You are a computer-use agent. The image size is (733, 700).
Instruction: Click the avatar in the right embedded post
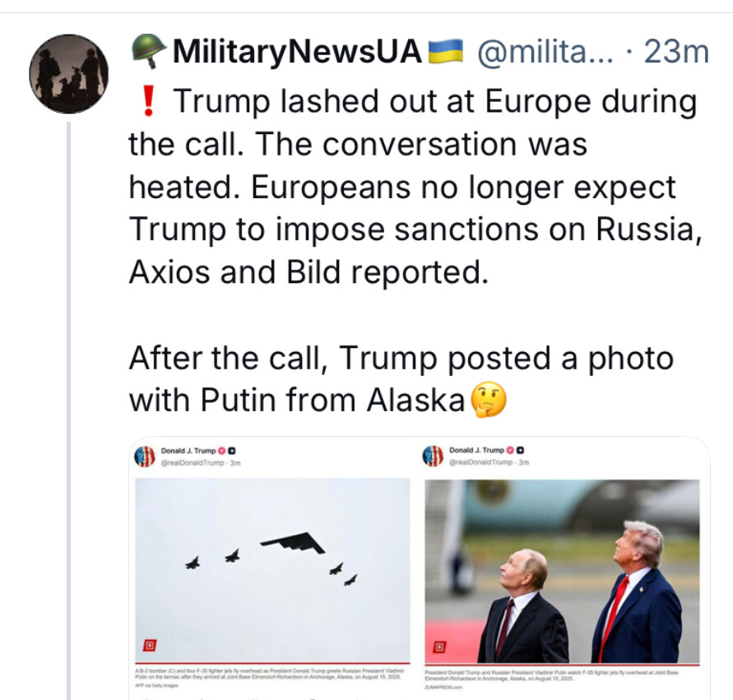tap(434, 456)
